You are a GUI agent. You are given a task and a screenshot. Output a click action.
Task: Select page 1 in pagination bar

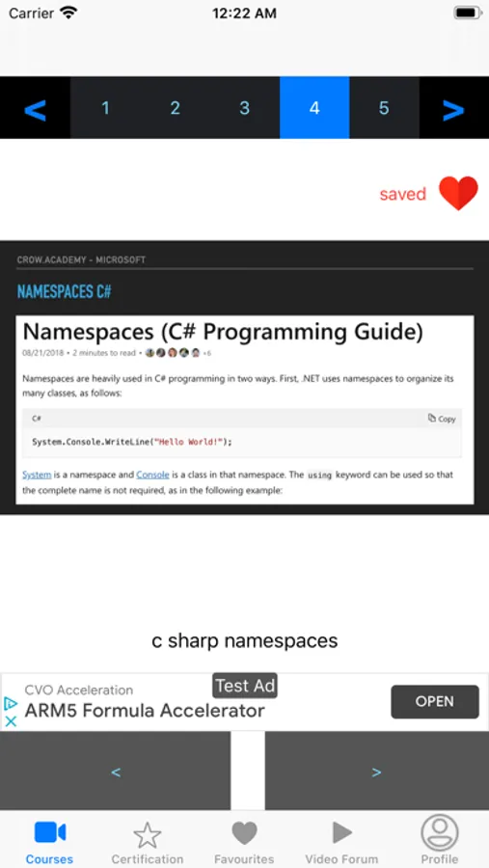point(105,108)
